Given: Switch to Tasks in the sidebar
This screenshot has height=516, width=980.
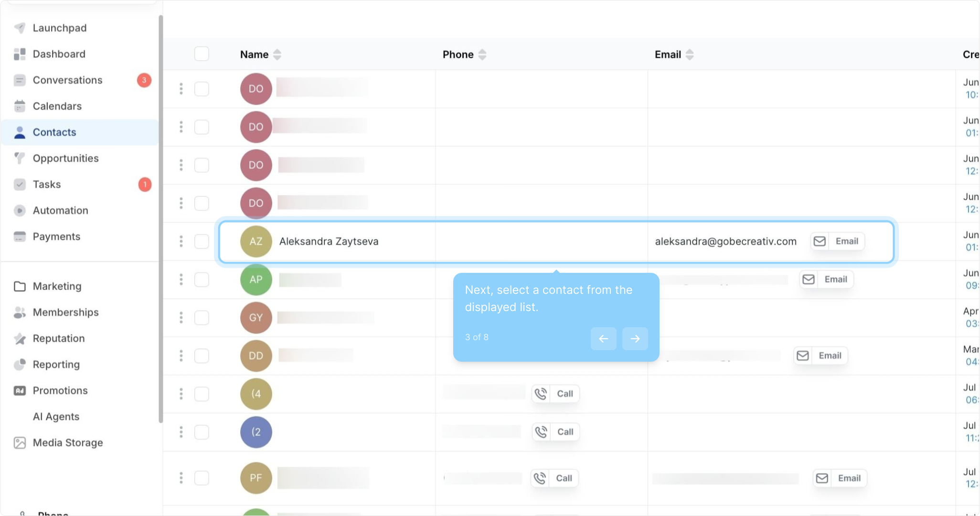Looking at the screenshot, I should tap(47, 184).
